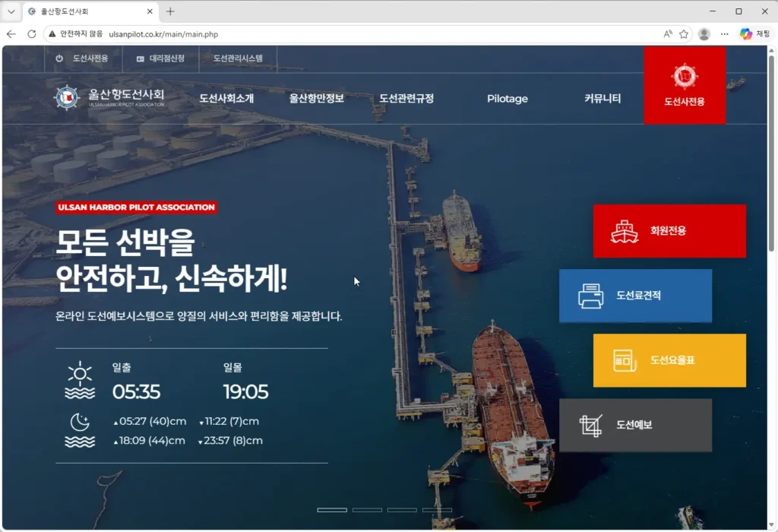The width and height of the screenshot is (778, 532).
Task: Click the 일몰 label
Action: coord(232,367)
